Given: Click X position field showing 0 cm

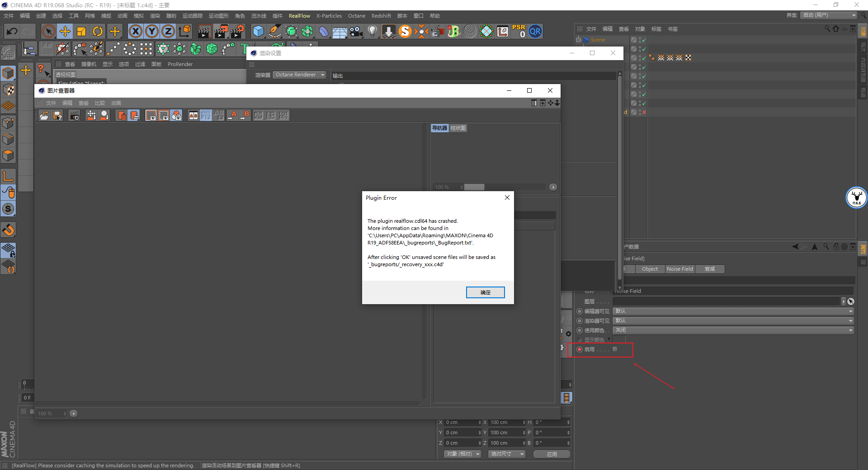Looking at the screenshot, I should [x=463, y=423].
